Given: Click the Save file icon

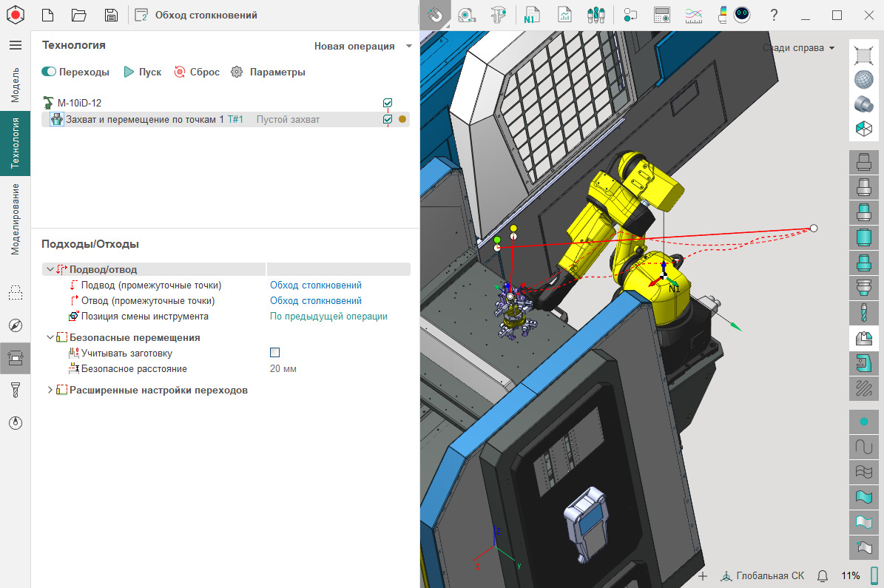Looking at the screenshot, I should click(x=111, y=15).
